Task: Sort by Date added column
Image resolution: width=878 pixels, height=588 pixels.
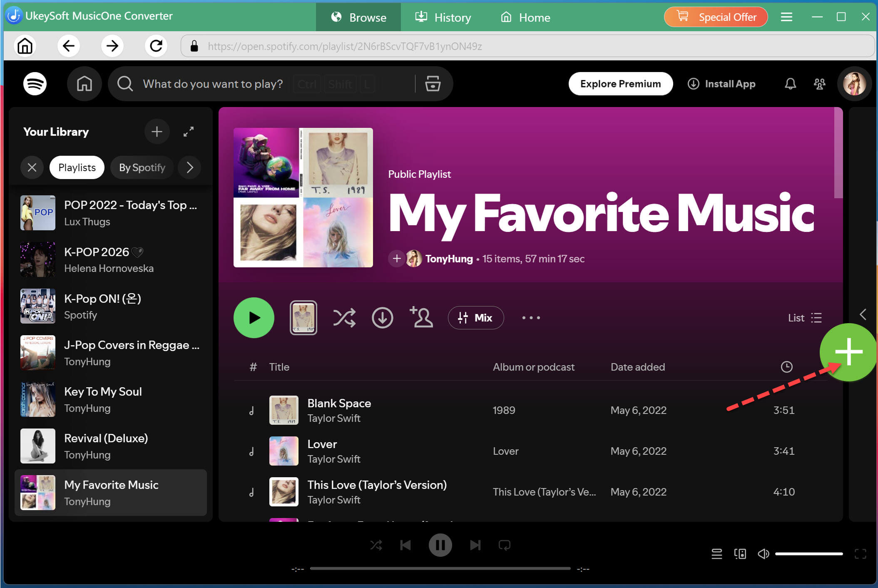Action: (x=637, y=367)
